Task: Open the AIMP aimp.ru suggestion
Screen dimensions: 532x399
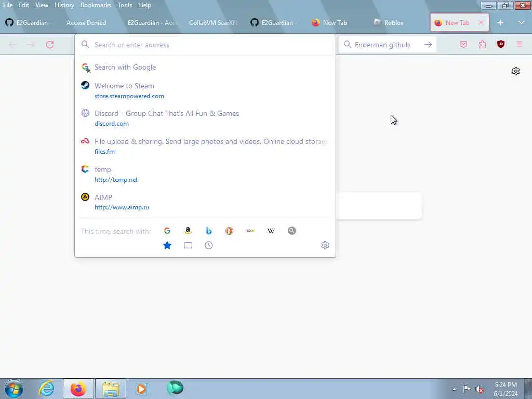Action: [205, 202]
